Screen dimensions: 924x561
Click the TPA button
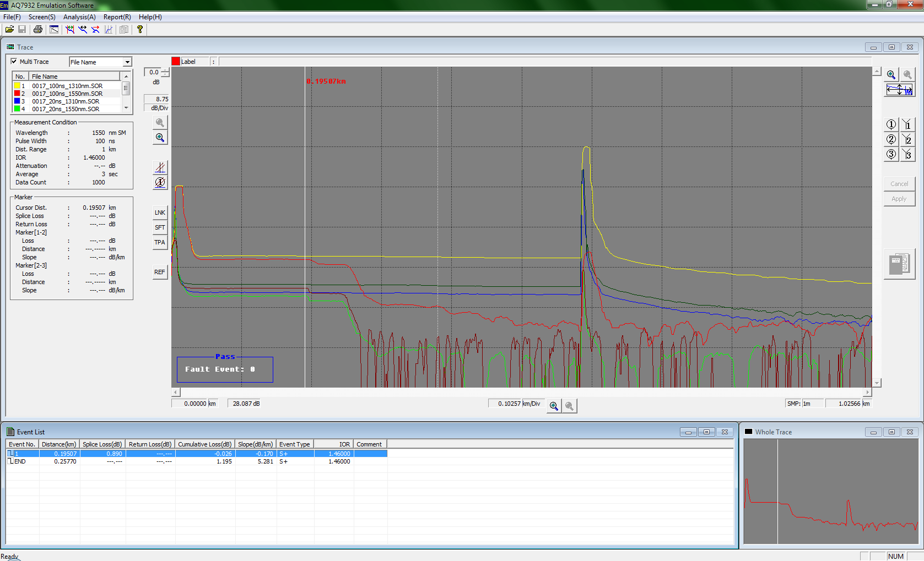point(160,242)
